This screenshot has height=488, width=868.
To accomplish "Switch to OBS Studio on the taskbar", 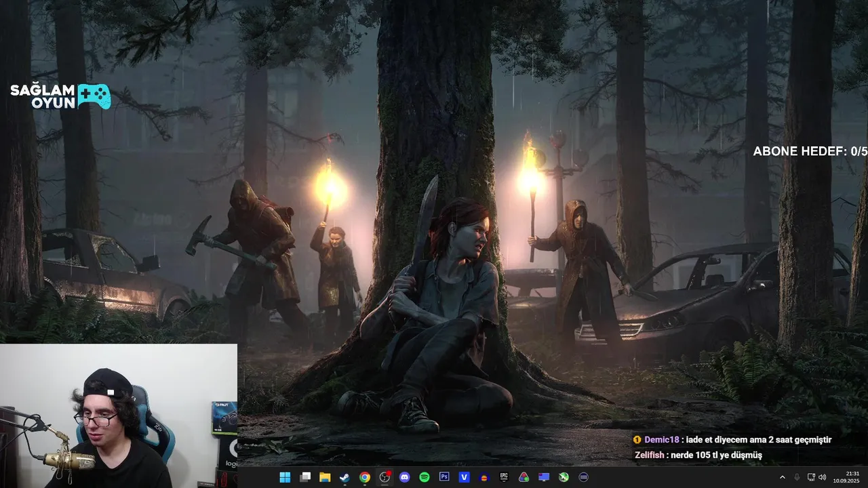I will (x=385, y=477).
